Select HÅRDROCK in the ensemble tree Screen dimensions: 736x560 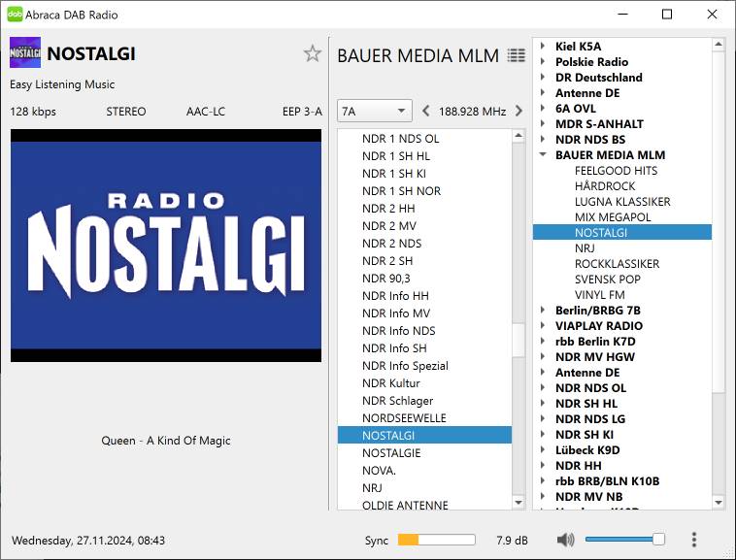point(604,186)
